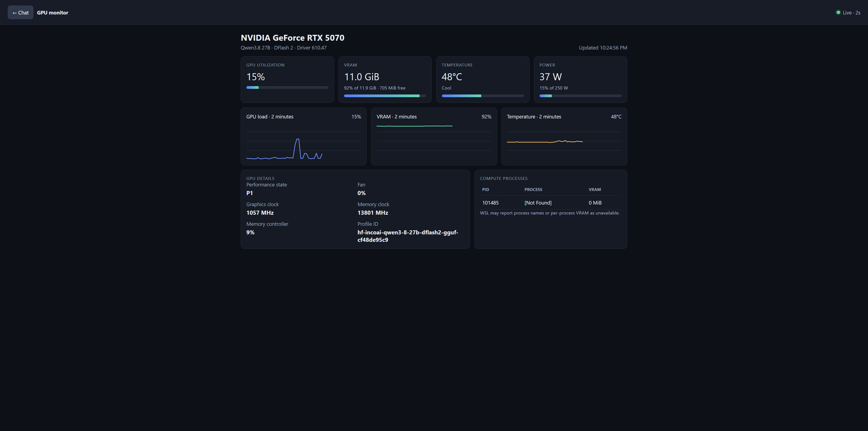Screen dimensions: 868x431
Task: Select process row with PID 101485
Action: point(551,203)
